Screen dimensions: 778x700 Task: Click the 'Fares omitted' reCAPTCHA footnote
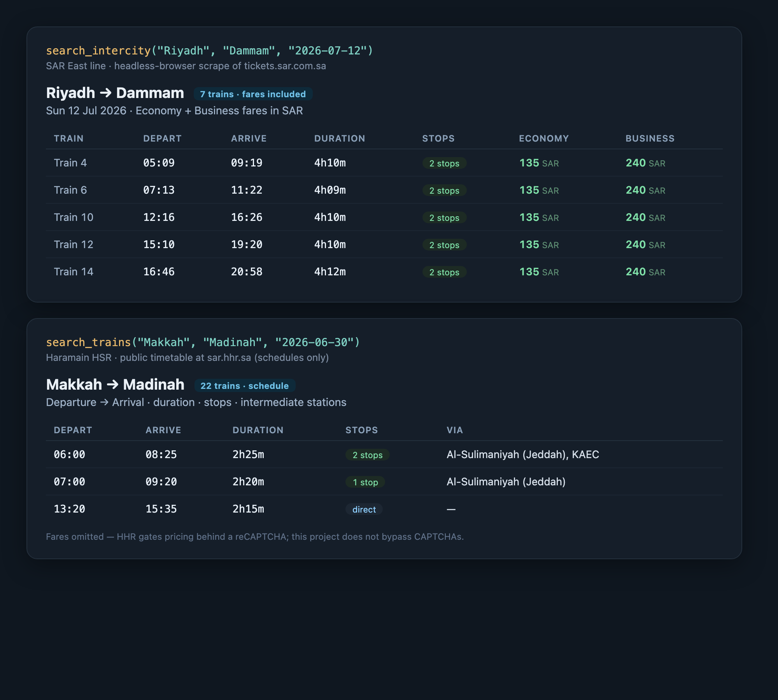255,537
